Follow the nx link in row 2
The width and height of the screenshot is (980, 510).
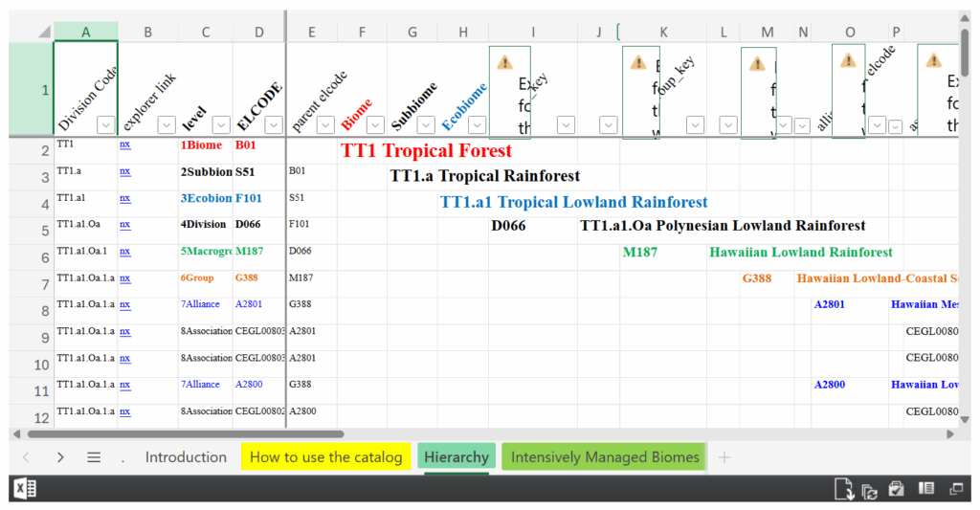pyautogui.click(x=124, y=145)
